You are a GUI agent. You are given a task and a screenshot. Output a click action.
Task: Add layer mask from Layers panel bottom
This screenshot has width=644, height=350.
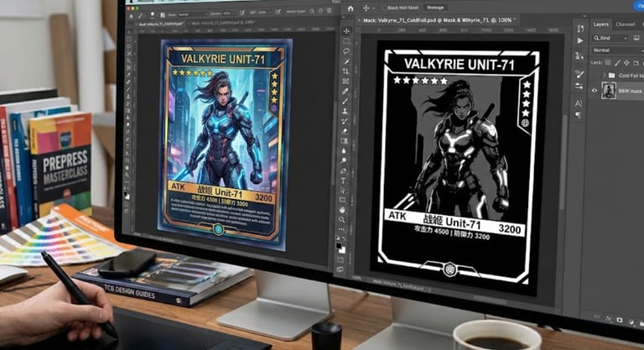[620, 320]
